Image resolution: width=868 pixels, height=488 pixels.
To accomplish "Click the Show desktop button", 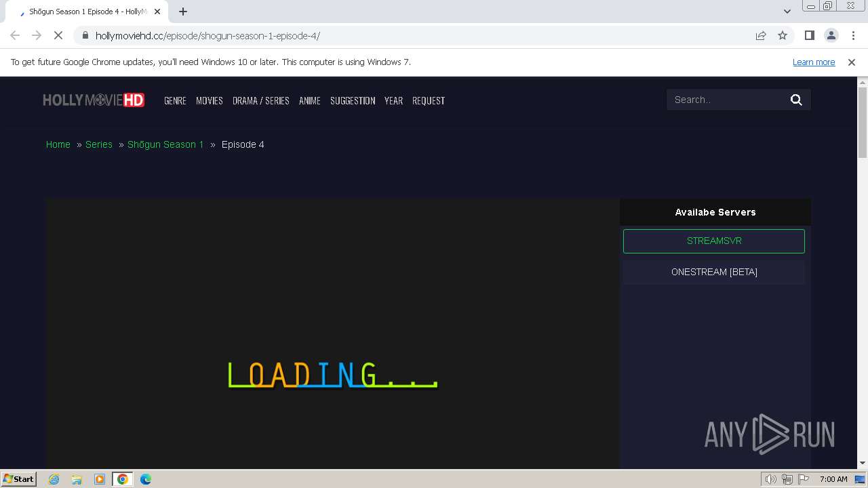I will (861, 479).
